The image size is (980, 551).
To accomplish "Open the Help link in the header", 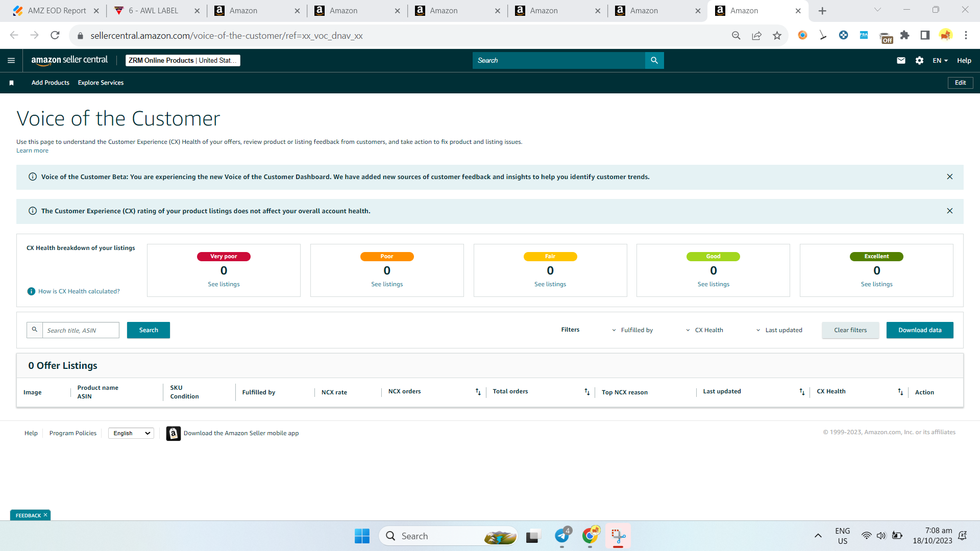I will tap(964, 61).
